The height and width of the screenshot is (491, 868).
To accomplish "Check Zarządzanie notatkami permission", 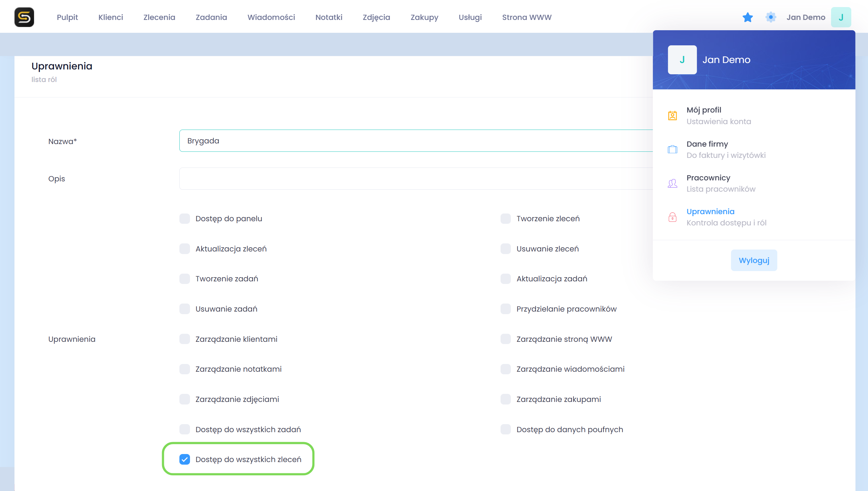I will point(185,369).
